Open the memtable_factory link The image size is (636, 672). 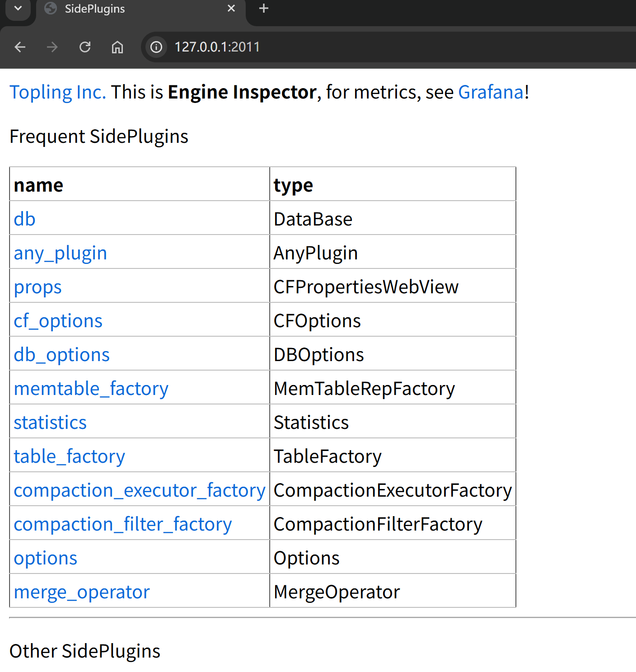click(x=91, y=389)
